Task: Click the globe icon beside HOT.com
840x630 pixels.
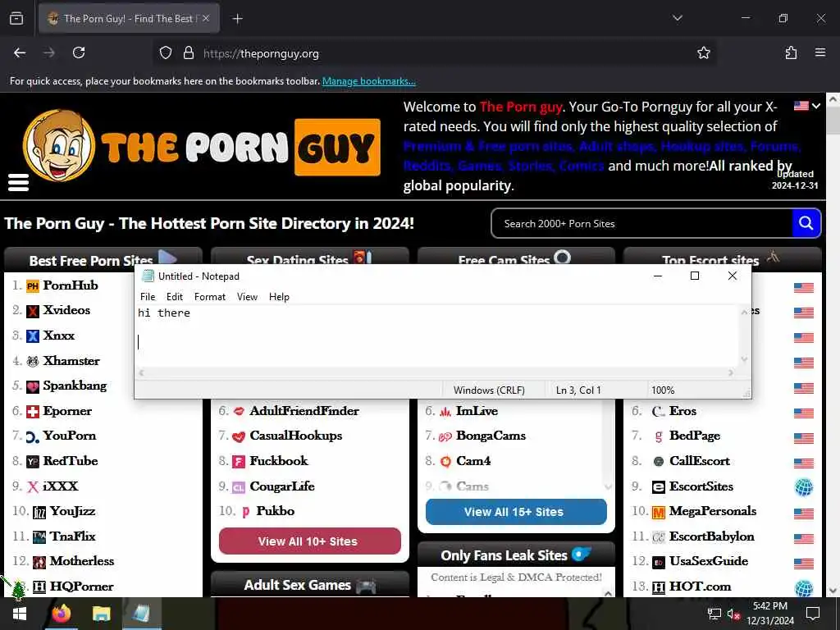Action: [804, 588]
